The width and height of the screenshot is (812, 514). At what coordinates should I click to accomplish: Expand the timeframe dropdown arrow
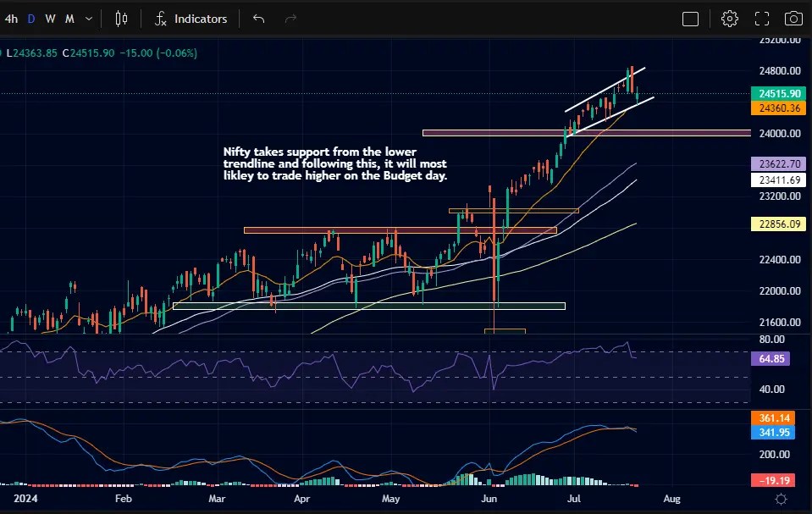[x=89, y=19]
